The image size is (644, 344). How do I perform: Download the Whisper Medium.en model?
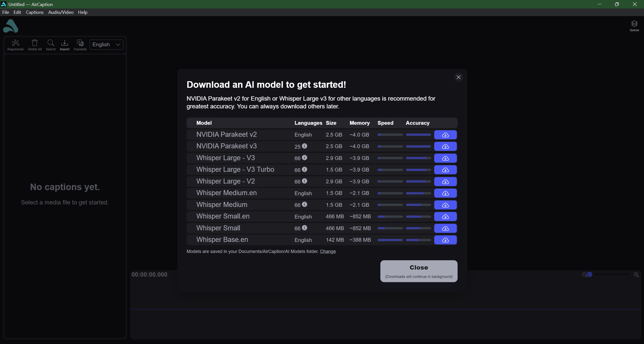[445, 193]
